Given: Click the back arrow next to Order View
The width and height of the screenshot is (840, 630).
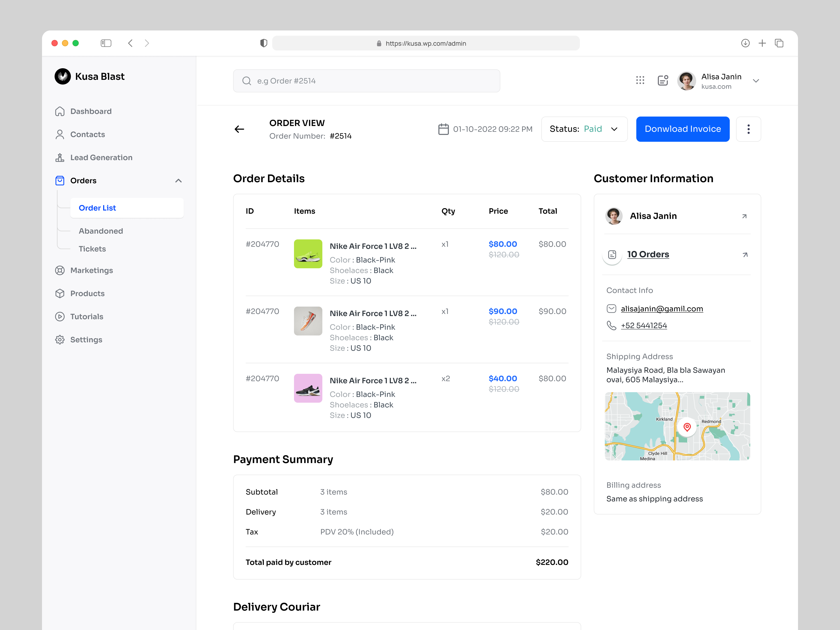Looking at the screenshot, I should click(239, 129).
